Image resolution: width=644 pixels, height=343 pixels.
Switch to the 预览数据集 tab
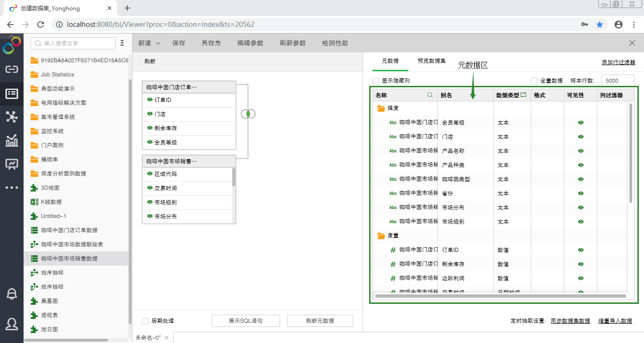[x=431, y=61]
